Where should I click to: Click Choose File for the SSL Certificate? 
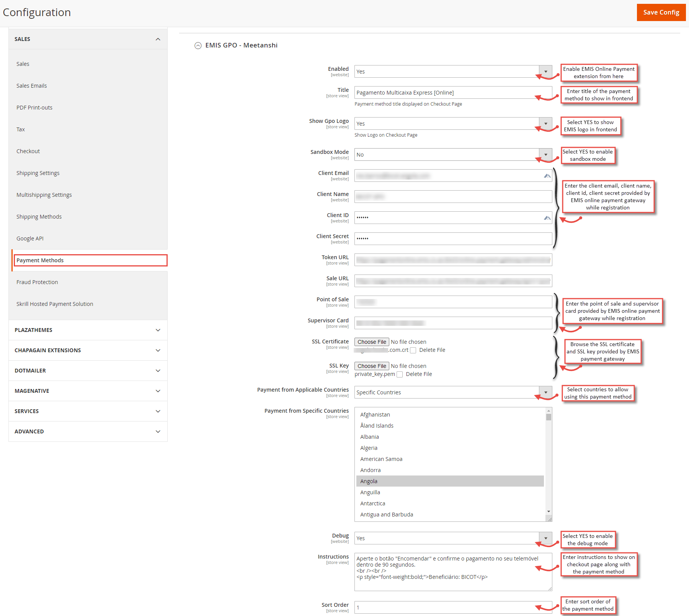[371, 341]
